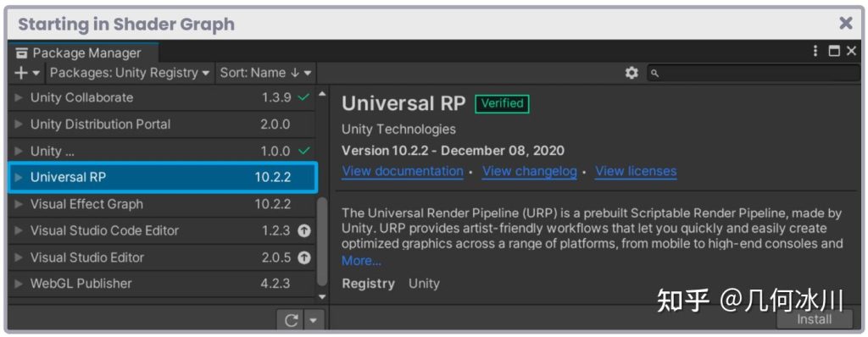Expand the WebGL Publisher row
Image resolution: width=868 pixels, height=337 pixels.
coord(19,284)
